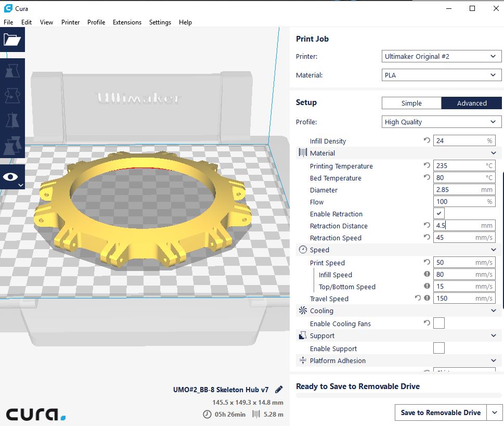Open the Profile High Quality dropdown

click(441, 122)
